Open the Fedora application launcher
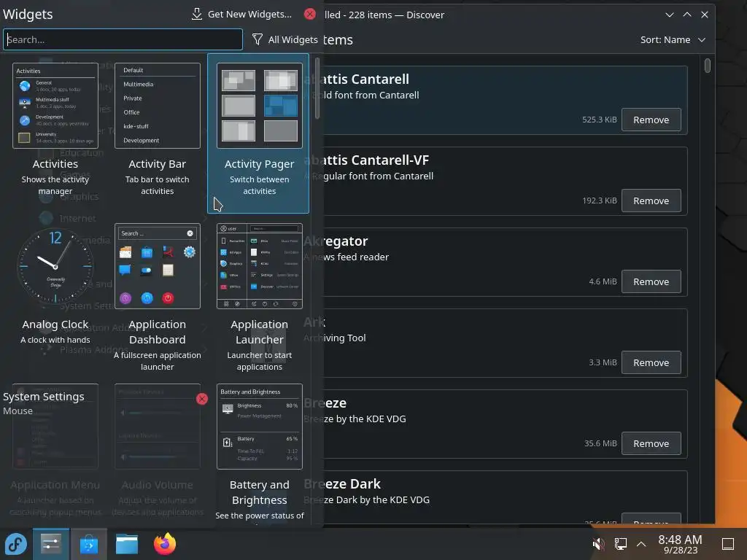The height and width of the screenshot is (560, 747). click(x=16, y=544)
